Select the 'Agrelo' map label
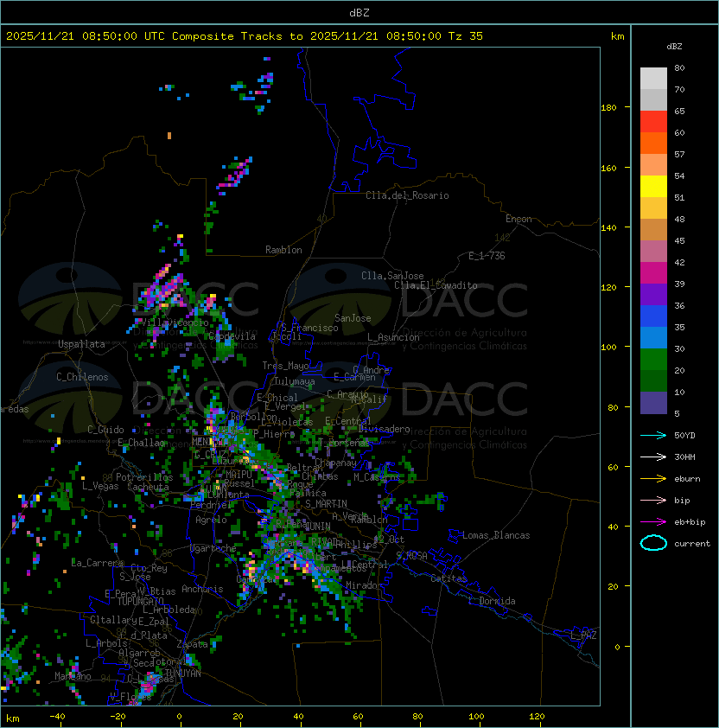This screenshot has width=719, height=728. [211, 520]
